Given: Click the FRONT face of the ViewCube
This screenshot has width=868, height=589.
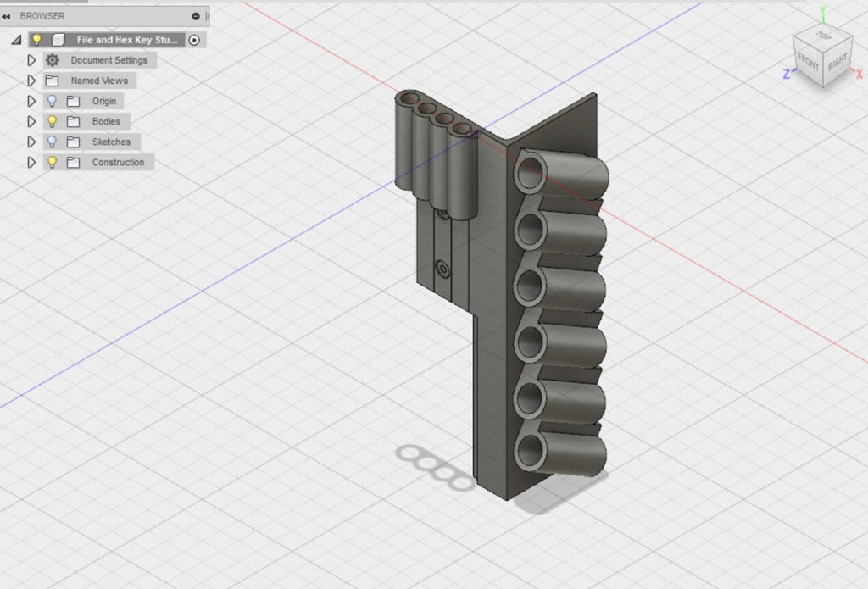Looking at the screenshot, I should coord(808,64).
